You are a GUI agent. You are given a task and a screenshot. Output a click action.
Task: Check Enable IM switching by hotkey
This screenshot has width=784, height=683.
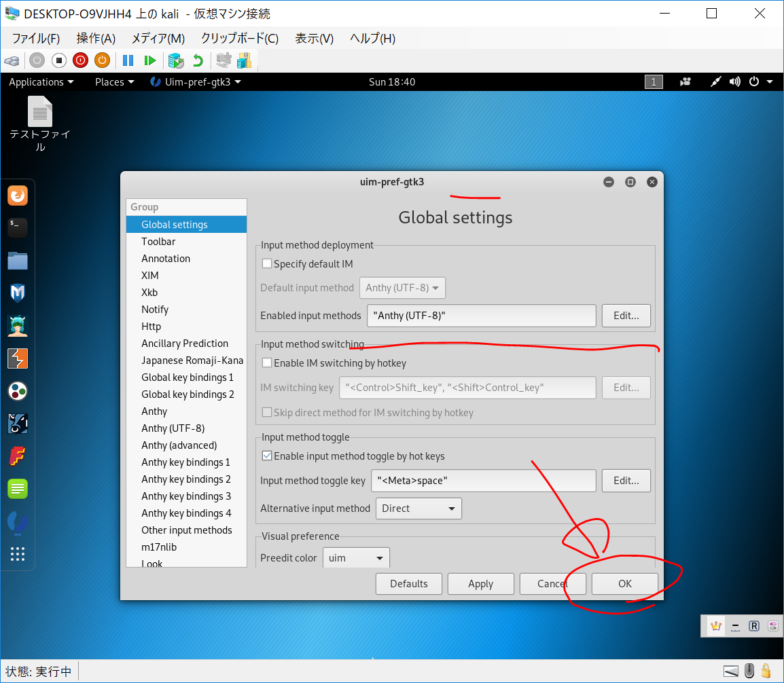click(x=267, y=363)
